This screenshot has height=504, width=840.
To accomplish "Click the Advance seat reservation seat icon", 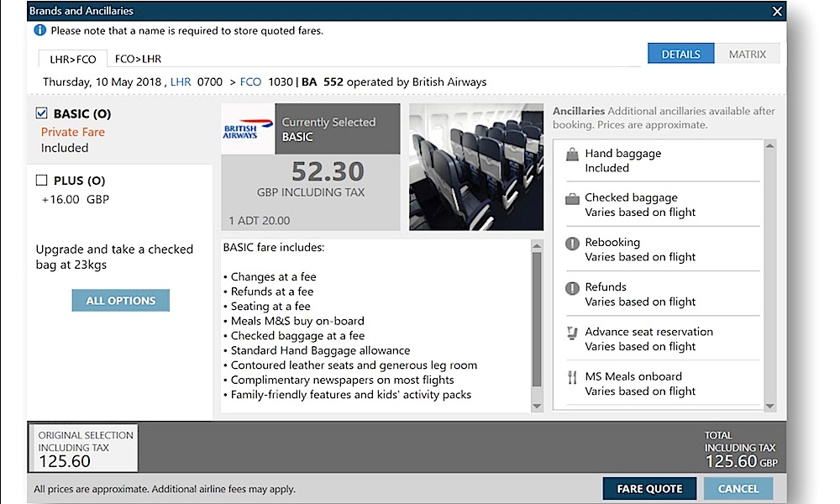I will tap(572, 333).
